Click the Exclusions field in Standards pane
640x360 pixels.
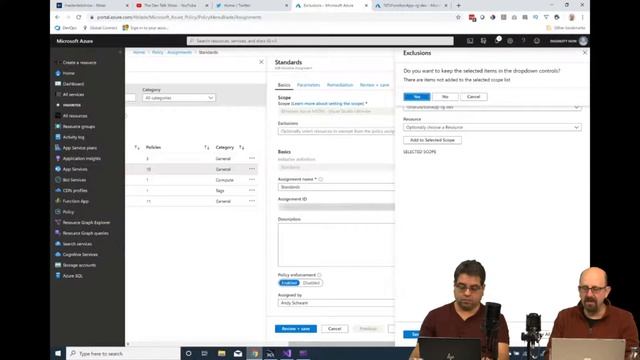336,131
